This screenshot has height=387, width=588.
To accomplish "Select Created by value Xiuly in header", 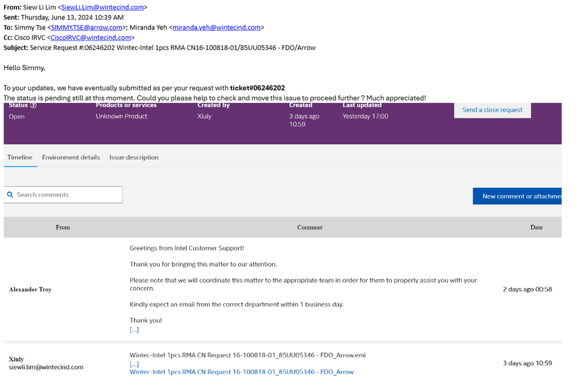I will coord(204,117).
